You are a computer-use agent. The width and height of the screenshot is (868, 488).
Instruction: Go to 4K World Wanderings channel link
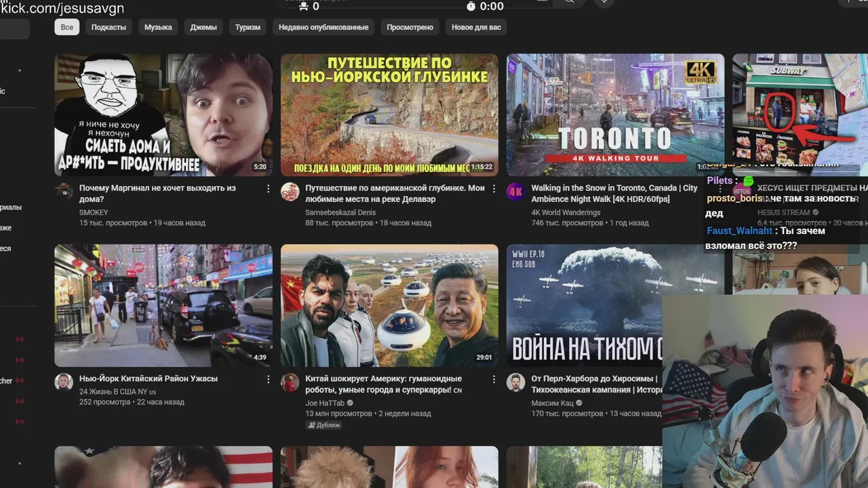(x=566, y=212)
